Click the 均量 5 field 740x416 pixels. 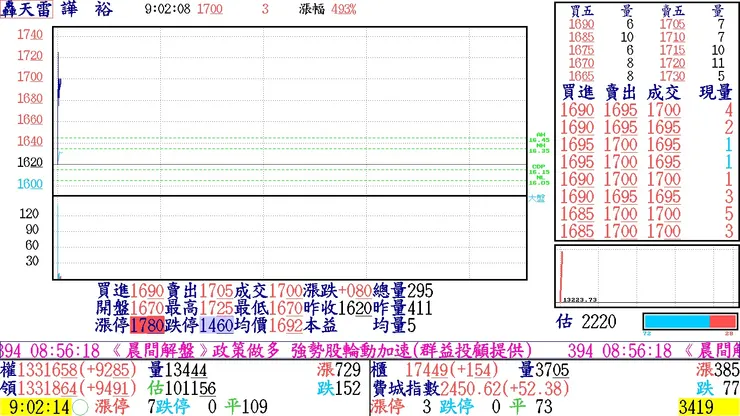tap(394, 325)
